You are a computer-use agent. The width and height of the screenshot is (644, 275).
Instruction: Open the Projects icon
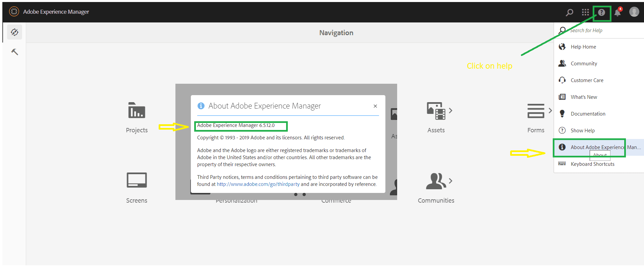[137, 110]
